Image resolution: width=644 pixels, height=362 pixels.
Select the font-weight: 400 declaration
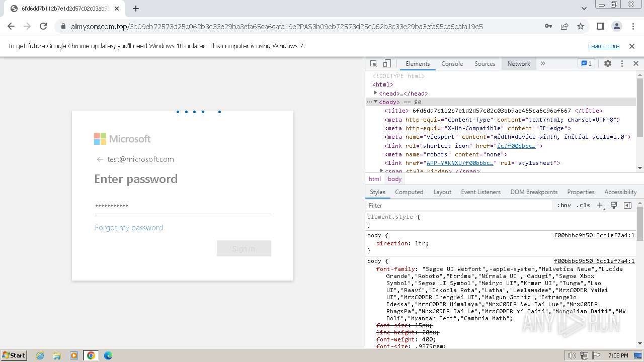pos(406,339)
